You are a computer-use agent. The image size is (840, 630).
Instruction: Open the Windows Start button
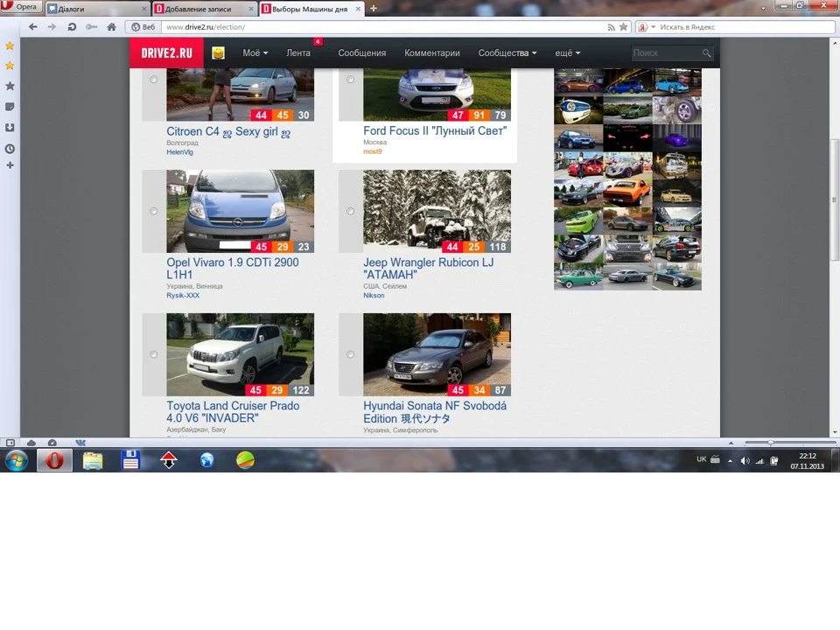[17, 460]
